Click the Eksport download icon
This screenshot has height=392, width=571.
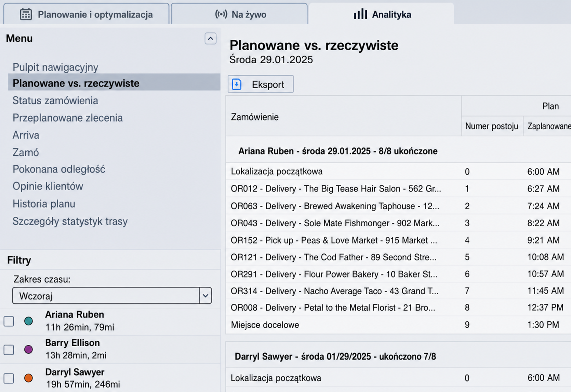click(x=237, y=84)
